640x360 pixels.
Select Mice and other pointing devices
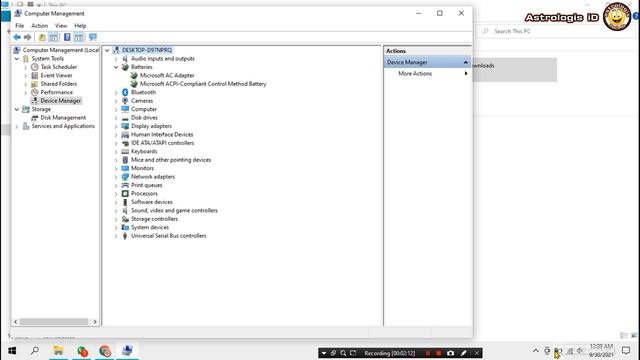[171, 160]
